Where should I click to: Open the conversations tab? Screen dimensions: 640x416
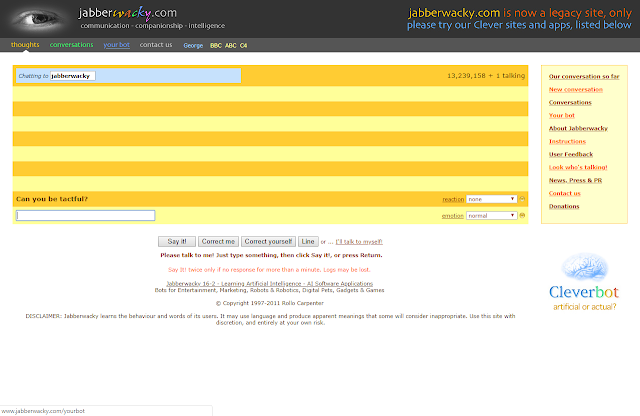coord(71,44)
